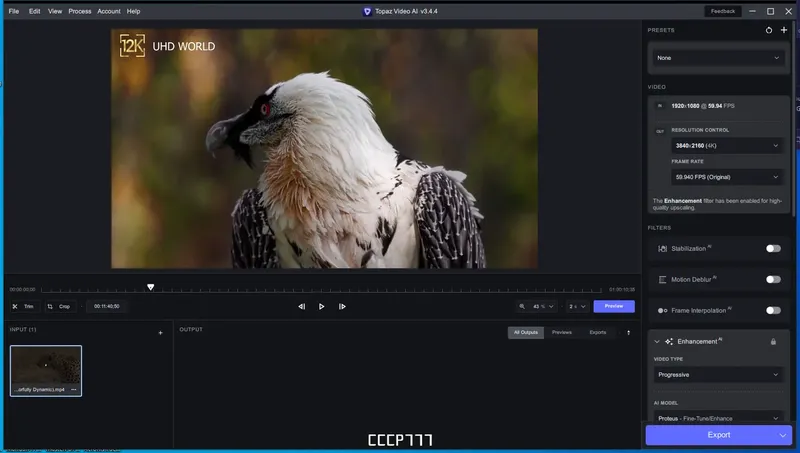The height and width of the screenshot is (453, 800).
Task: Open the Edit menu
Action: [x=34, y=11]
